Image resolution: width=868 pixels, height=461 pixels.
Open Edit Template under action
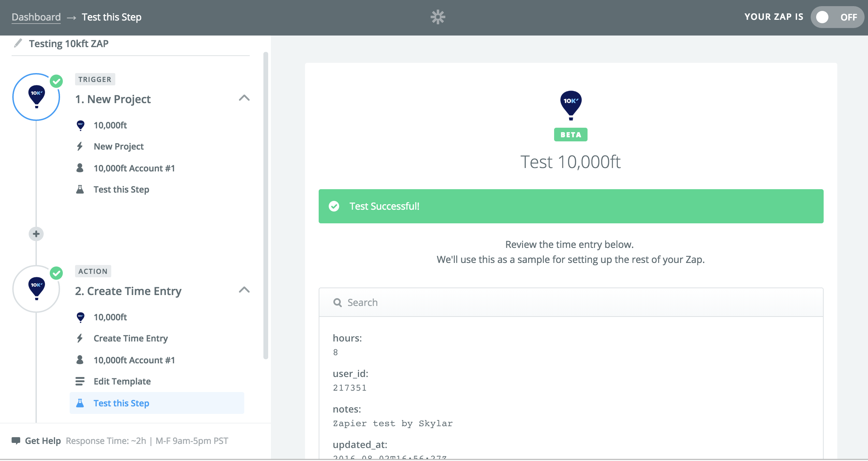coord(157,381)
